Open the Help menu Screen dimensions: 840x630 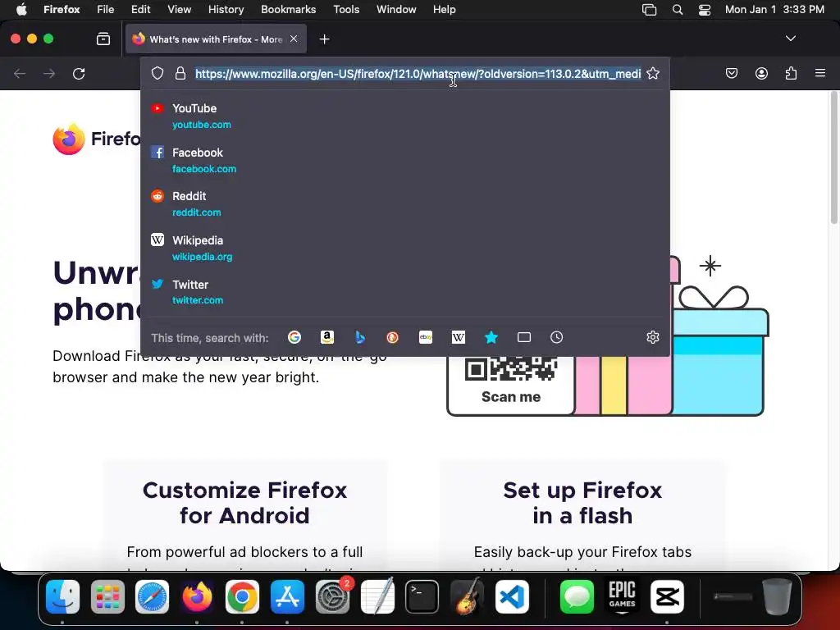[444, 10]
